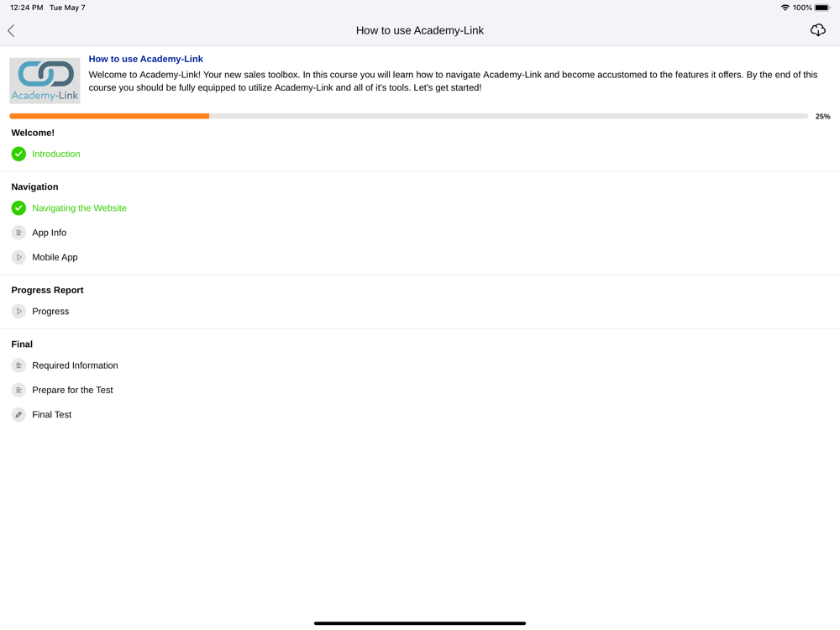The image size is (840, 630).
Task: Tap the play icon beside Progress
Action: pyautogui.click(x=18, y=312)
